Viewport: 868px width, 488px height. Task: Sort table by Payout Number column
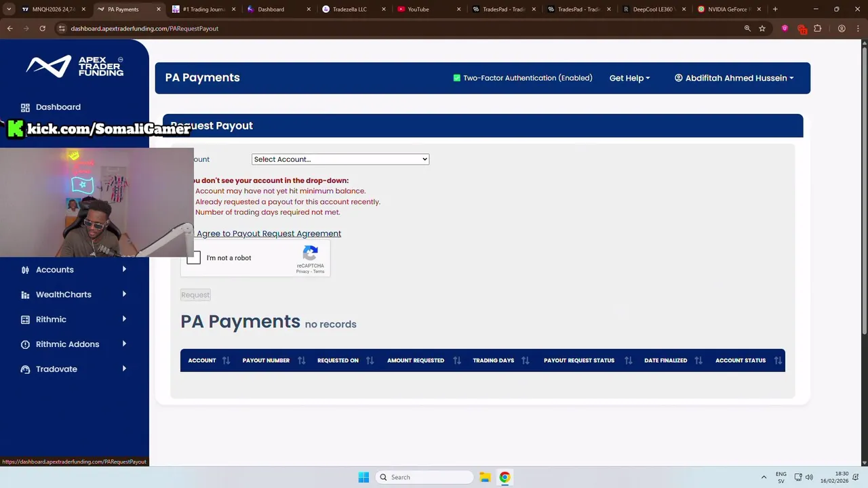pos(274,361)
